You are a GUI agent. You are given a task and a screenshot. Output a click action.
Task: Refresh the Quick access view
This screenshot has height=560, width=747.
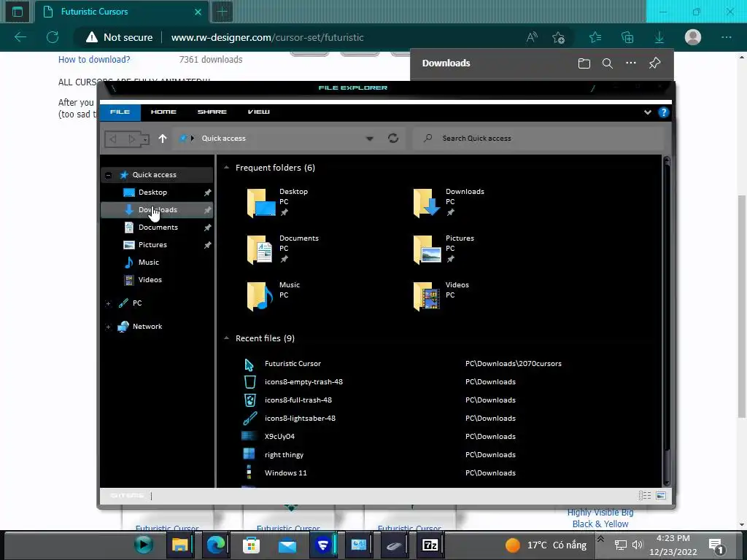393,138
